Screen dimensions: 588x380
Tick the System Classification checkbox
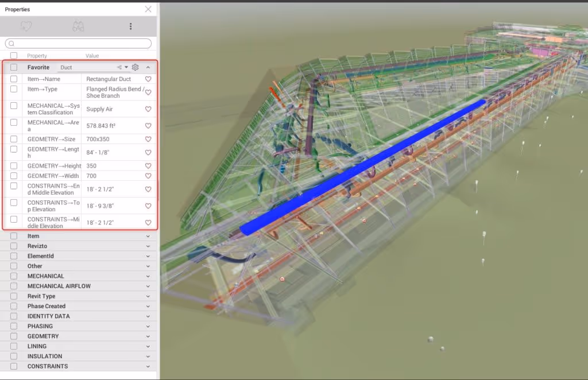[14, 106]
